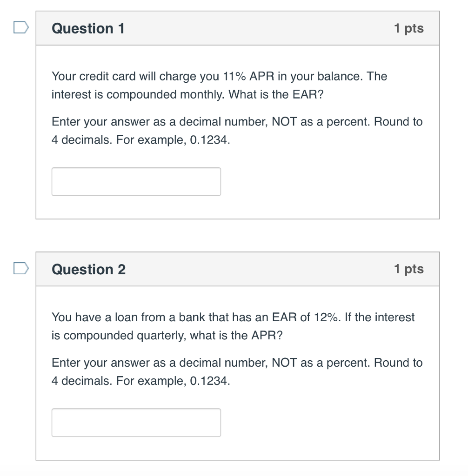Click the Question 1 answer input box
Screen dimensions: 468x476
136,182
